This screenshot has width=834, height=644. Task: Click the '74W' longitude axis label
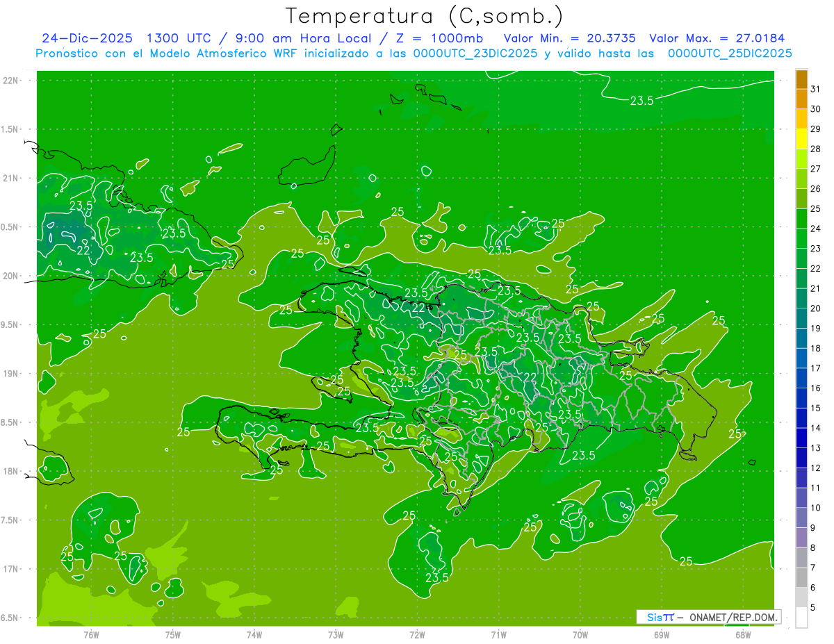click(254, 634)
